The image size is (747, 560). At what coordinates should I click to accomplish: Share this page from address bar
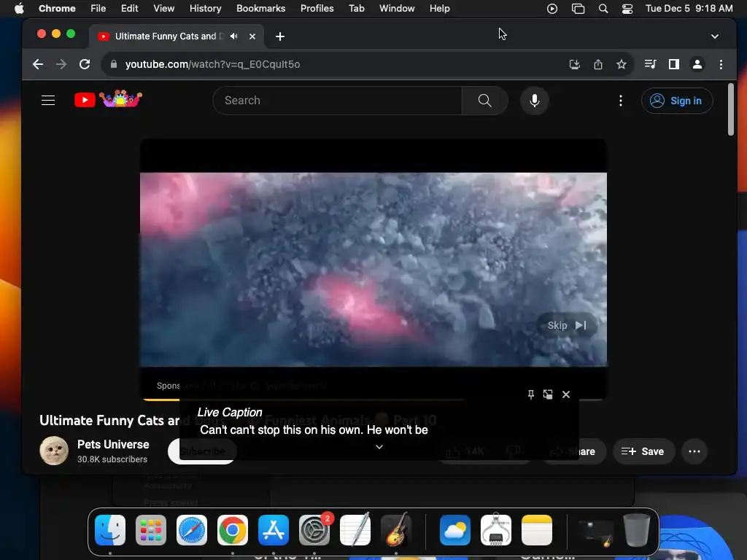coord(598,64)
